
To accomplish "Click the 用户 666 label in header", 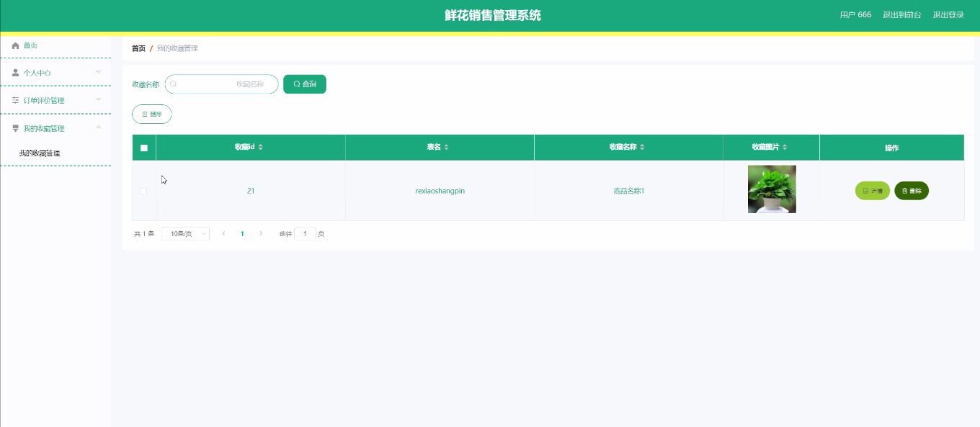I will [x=855, y=14].
